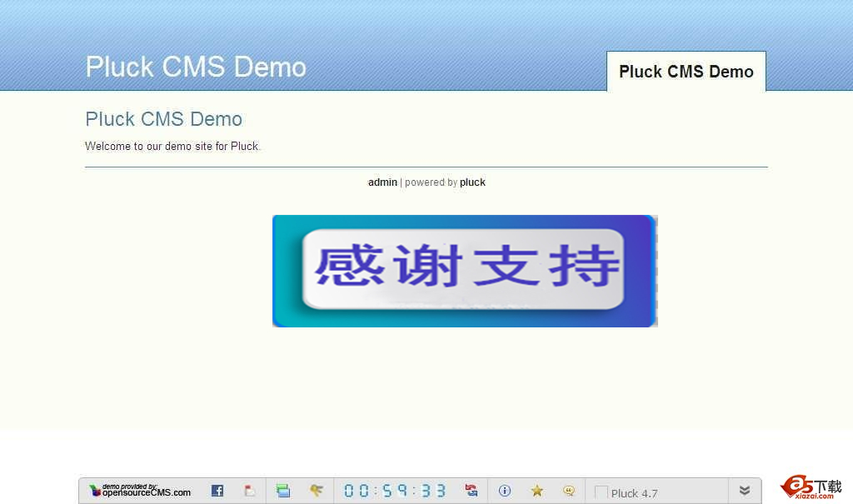Viewport: 853px width, 504px height.
Task: Click the yellow arrow icon in demo toolbar
Action: (316, 491)
